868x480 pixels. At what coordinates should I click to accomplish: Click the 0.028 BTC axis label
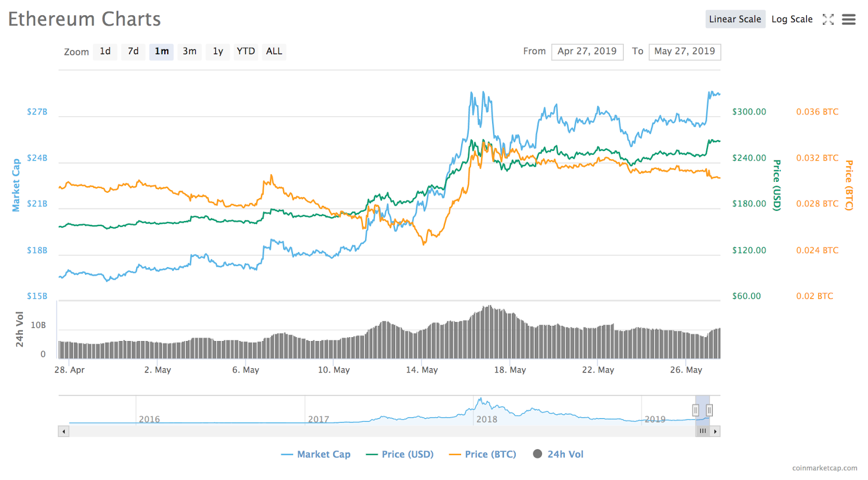(818, 204)
